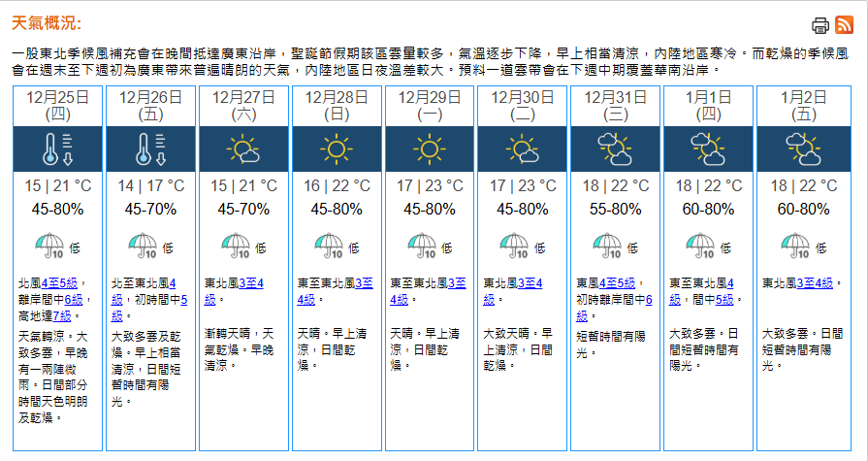Open the orange RSS feed icon
Image resolution: width=868 pixels, height=461 pixels.
click(843, 25)
